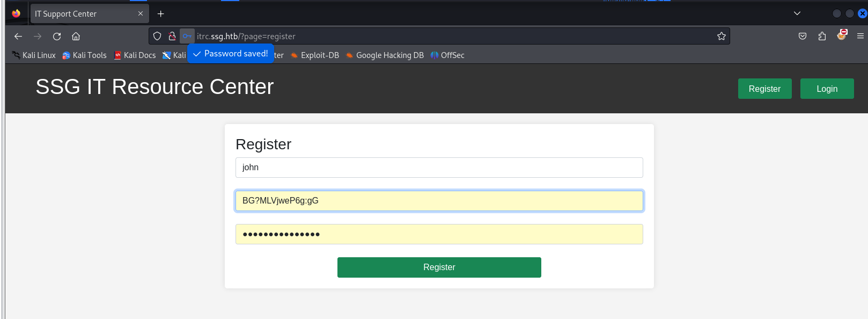Select the IT Support Center tab
Screen dimensions: 868x319
(89, 14)
